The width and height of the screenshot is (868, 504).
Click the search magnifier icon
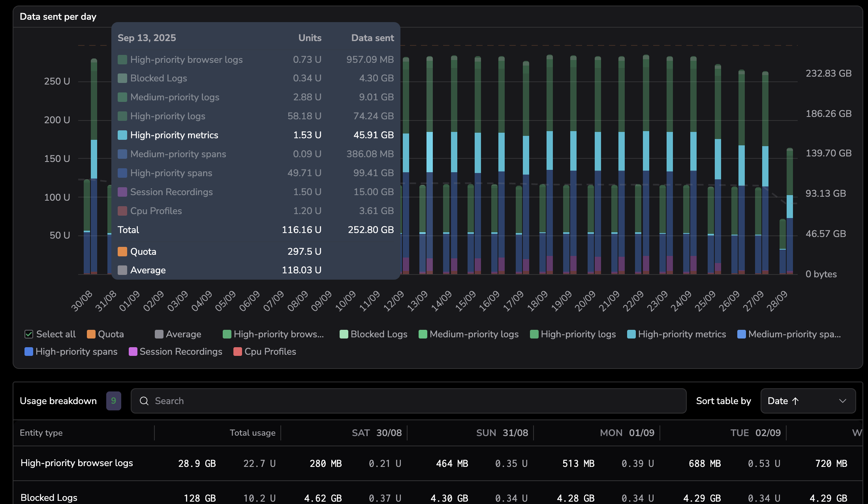[144, 401]
